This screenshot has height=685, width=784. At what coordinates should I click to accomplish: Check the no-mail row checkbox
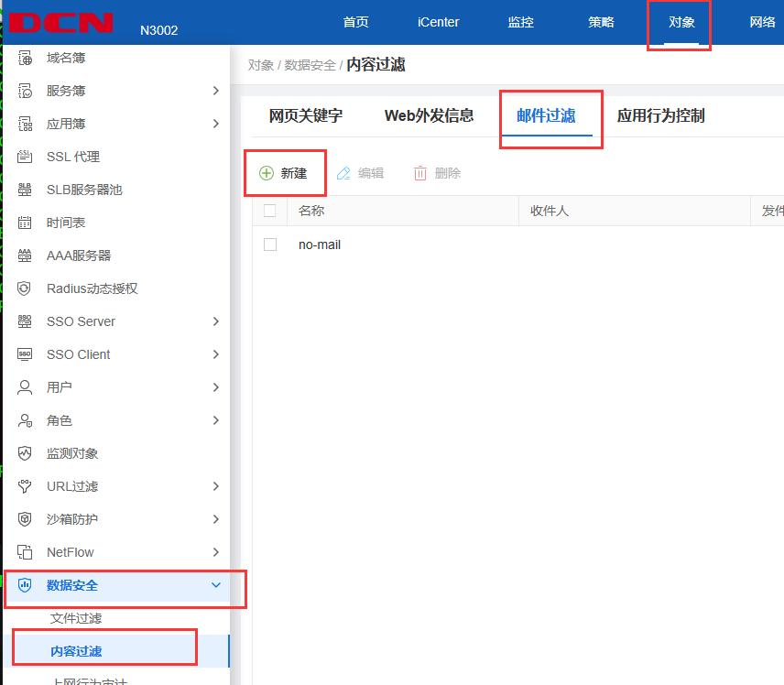pyautogui.click(x=270, y=245)
